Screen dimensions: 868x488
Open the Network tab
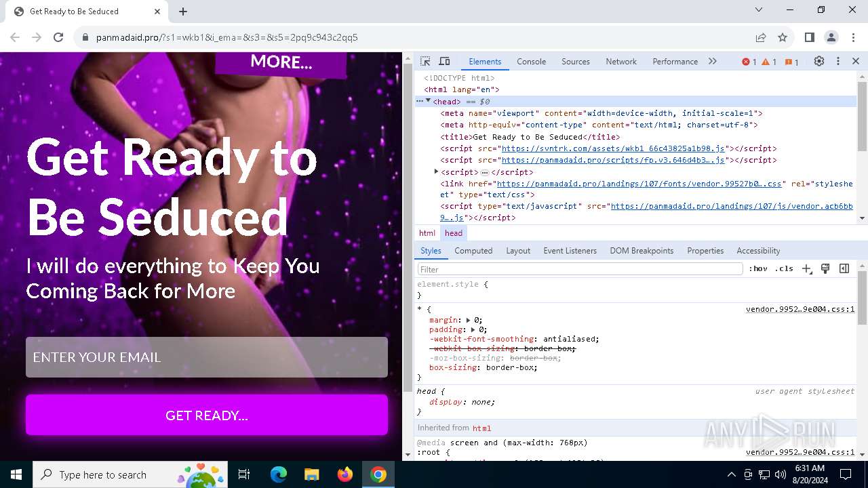tap(621, 61)
